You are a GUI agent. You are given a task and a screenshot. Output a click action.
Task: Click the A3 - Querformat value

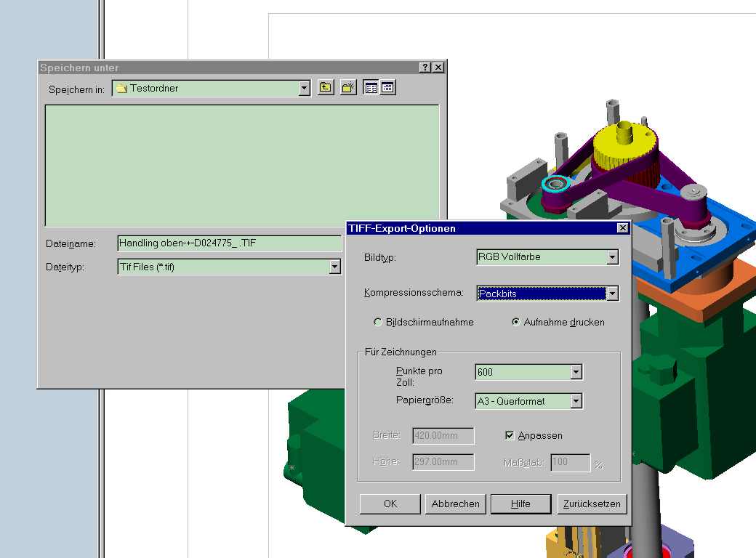tap(511, 401)
